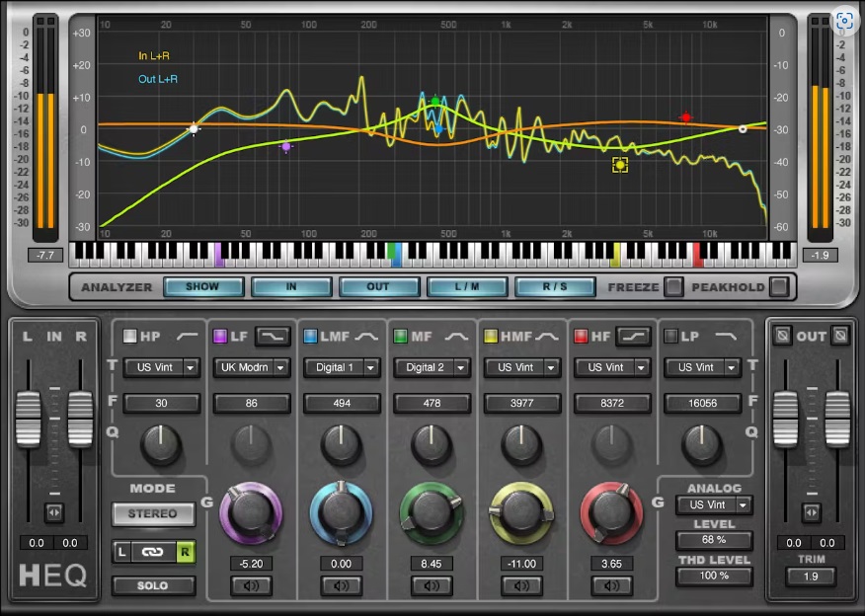Screen dimensions: 865x616
Task: Click the arrows icon beneath the IN fader
Action: coord(53,513)
